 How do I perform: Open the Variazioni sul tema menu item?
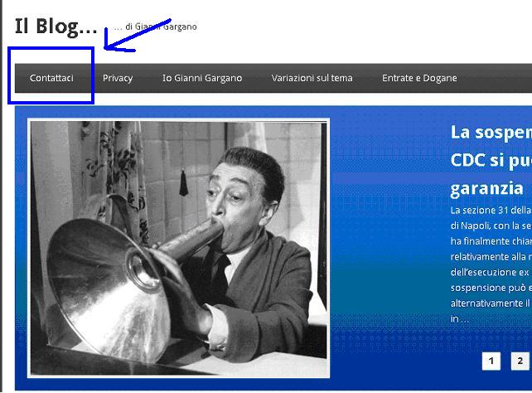312,78
